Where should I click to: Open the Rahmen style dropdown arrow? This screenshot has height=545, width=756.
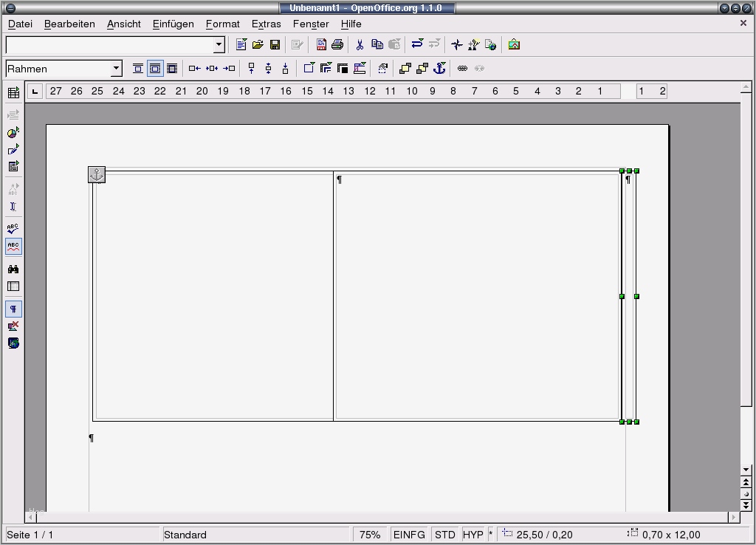(116, 69)
